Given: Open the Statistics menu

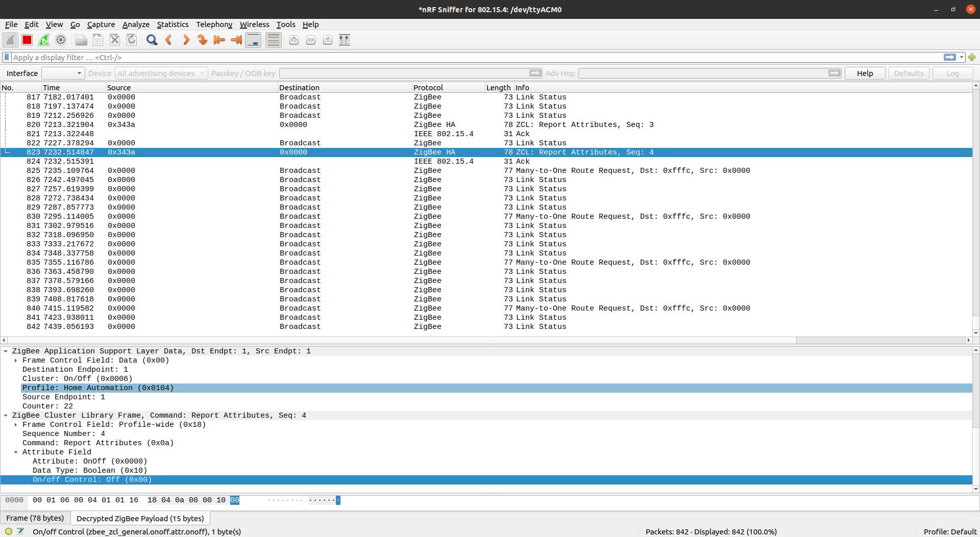Looking at the screenshot, I should (x=172, y=24).
